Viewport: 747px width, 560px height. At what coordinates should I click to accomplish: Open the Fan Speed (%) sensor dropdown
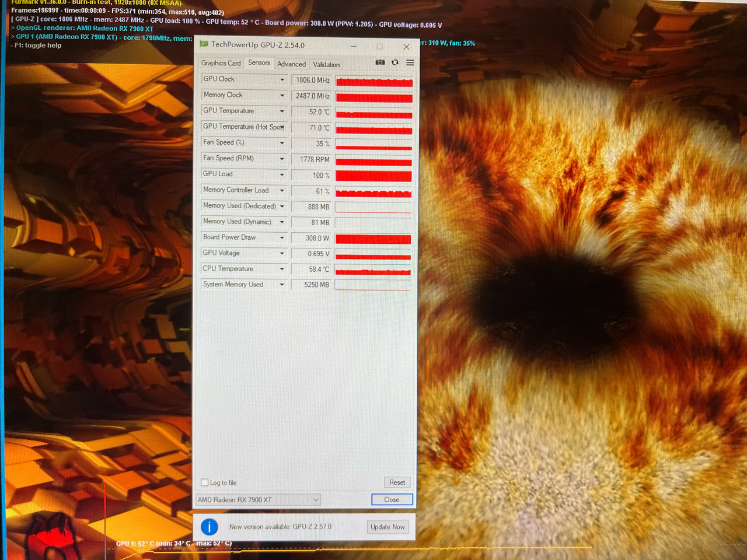click(281, 142)
